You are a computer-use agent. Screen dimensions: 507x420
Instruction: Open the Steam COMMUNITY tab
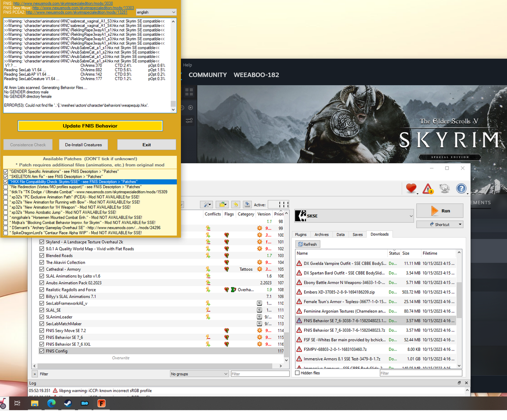click(x=208, y=75)
